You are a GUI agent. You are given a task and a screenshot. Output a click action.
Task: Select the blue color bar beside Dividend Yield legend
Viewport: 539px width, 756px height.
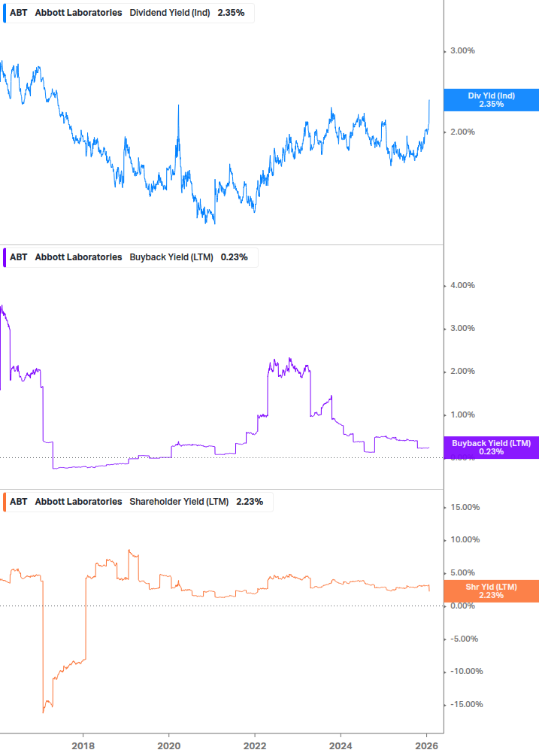[x=5, y=13]
